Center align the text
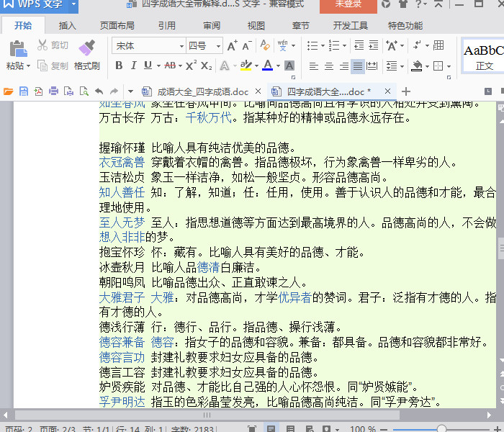 (328, 66)
